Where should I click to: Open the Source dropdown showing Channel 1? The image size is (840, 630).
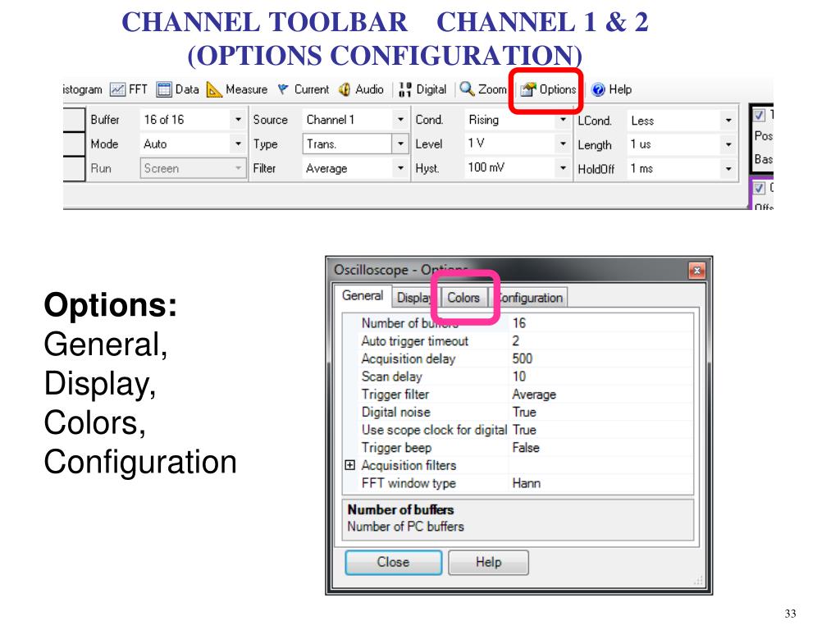click(x=354, y=120)
